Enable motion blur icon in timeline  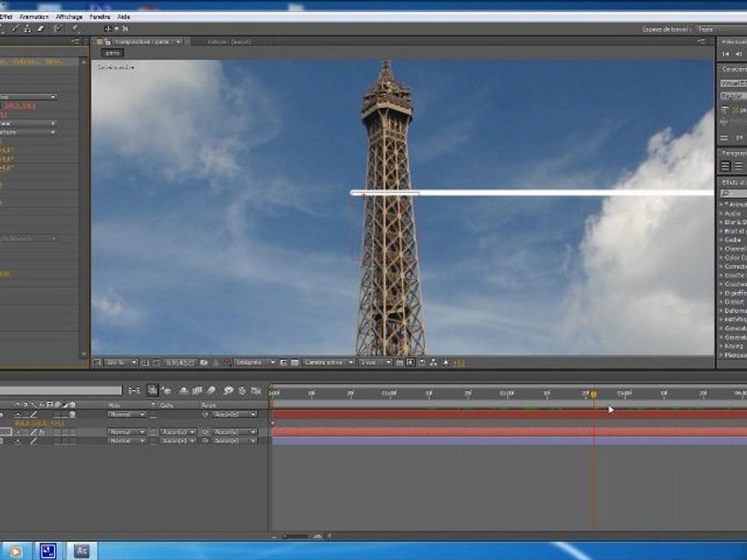212,390
